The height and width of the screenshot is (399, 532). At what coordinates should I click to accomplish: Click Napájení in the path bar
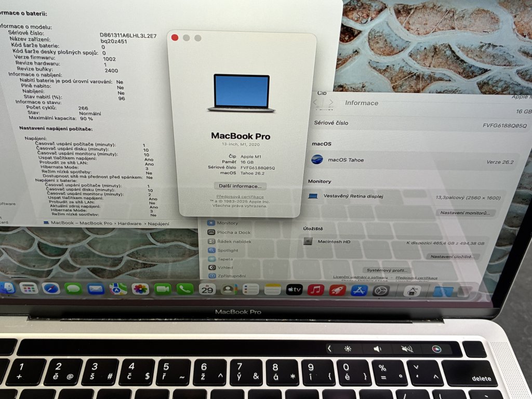click(x=158, y=224)
